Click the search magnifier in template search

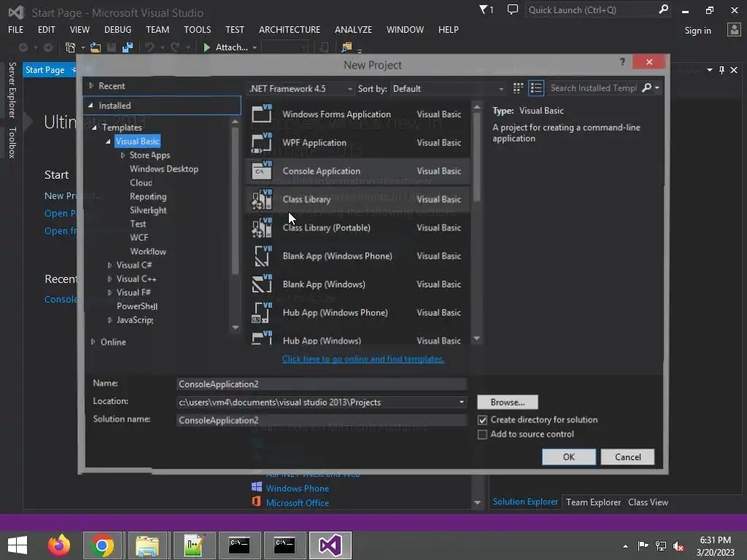[646, 87]
